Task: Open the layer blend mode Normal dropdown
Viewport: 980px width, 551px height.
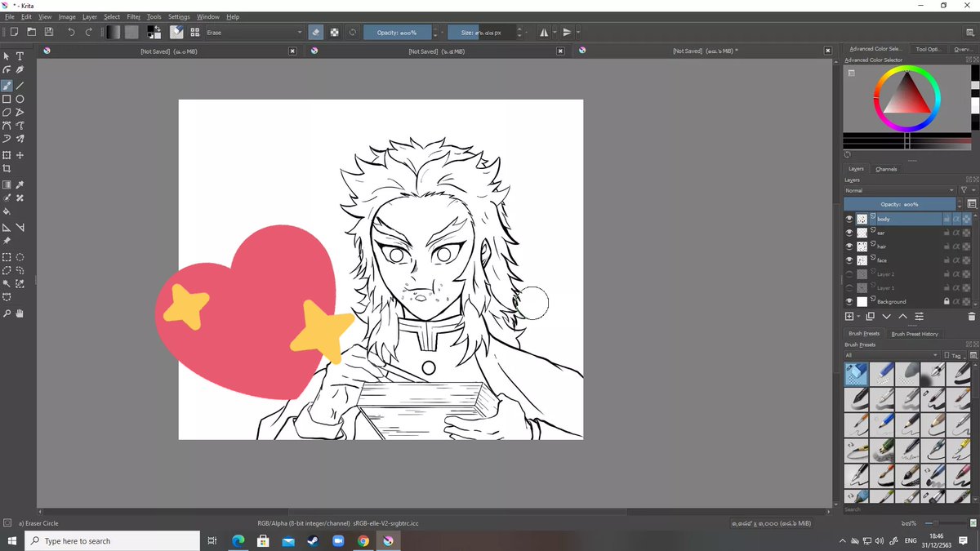Action: (x=899, y=190)
